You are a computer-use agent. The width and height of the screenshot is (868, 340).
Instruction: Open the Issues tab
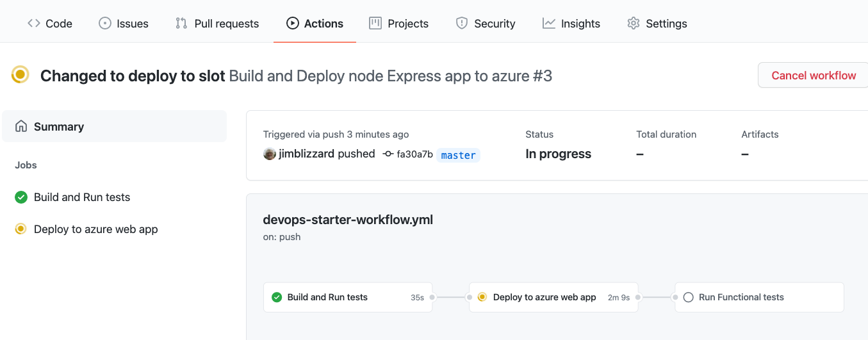click(x=123, y=24)
